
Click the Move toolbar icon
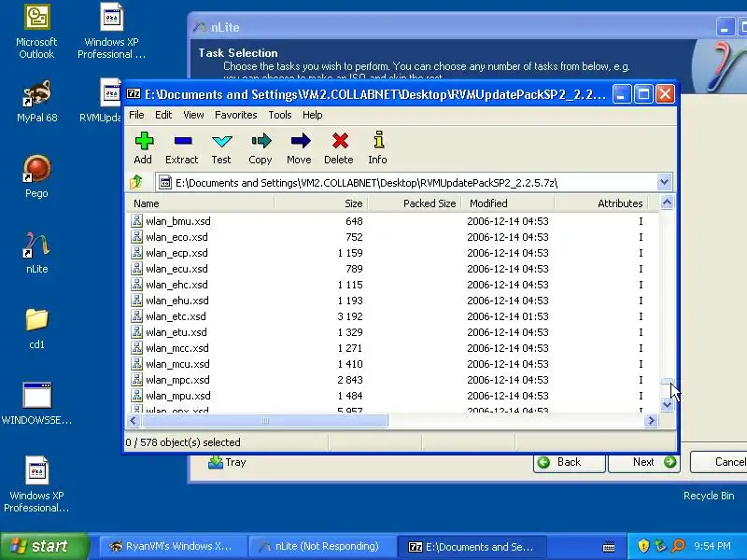(x=300, y=141)
